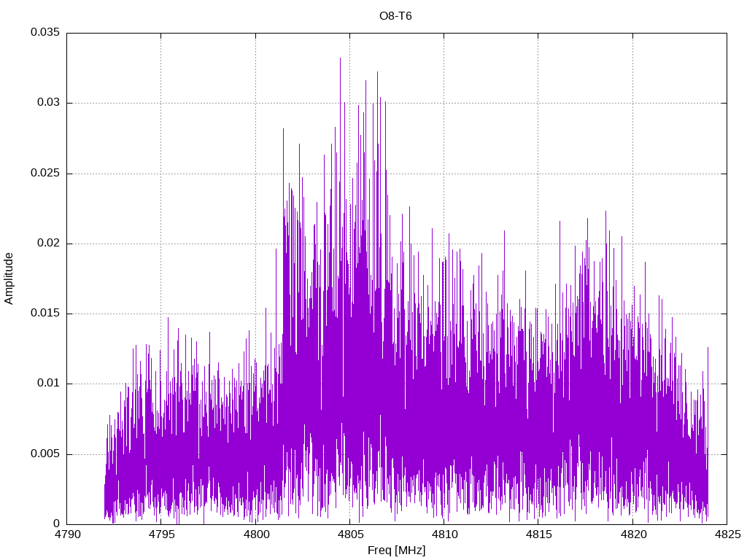This screenshot has width=747, height=560.
Task: Select the 4795 x-axis tick label
Action: pos(161,535)
